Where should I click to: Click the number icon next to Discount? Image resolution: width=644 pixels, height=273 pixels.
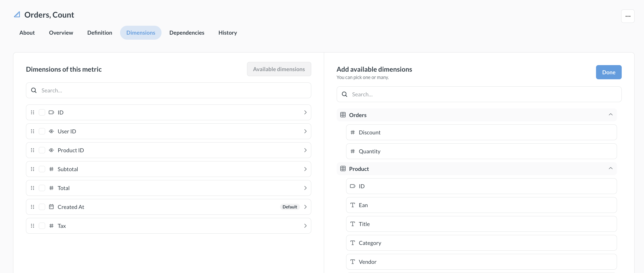353,132
